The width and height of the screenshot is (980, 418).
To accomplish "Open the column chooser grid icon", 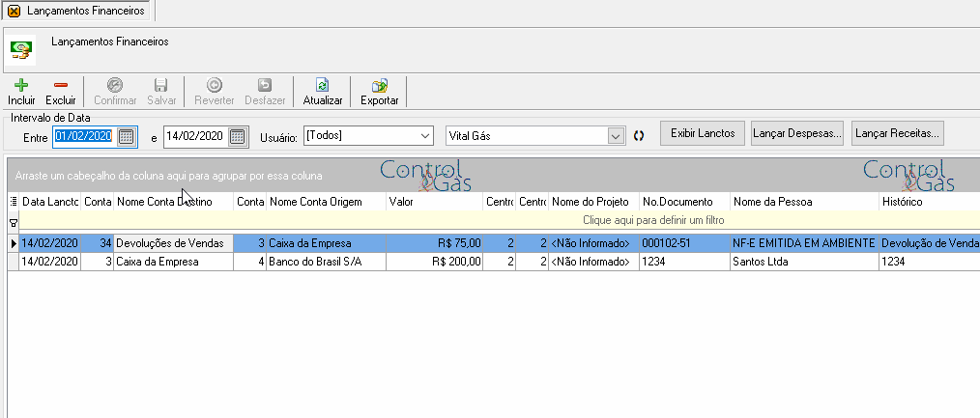I will tap(14, 202).
